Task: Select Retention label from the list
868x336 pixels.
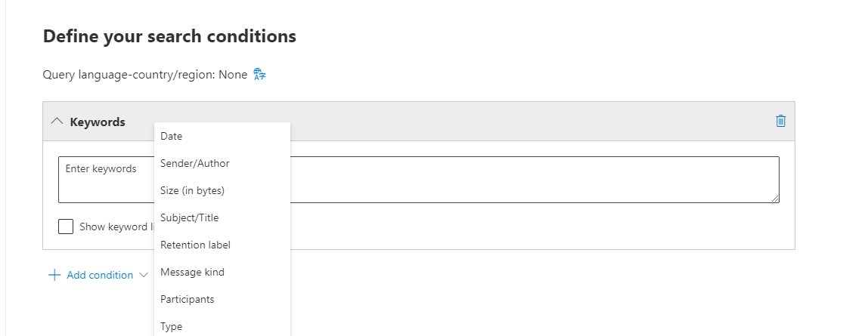Action: [195, 245]
